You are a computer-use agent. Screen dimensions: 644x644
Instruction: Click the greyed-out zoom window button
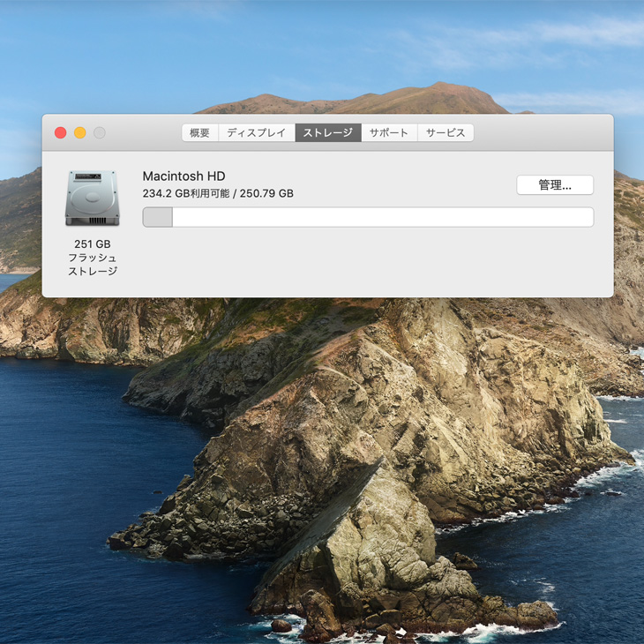tap(100, 133)
